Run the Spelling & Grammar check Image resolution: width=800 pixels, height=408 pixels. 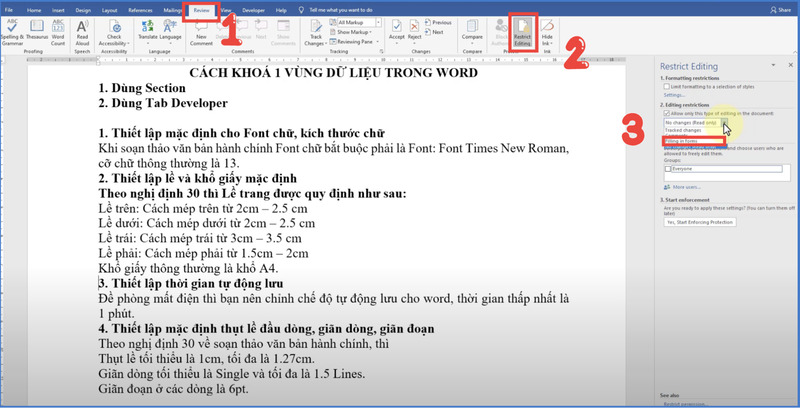point(12,33)
